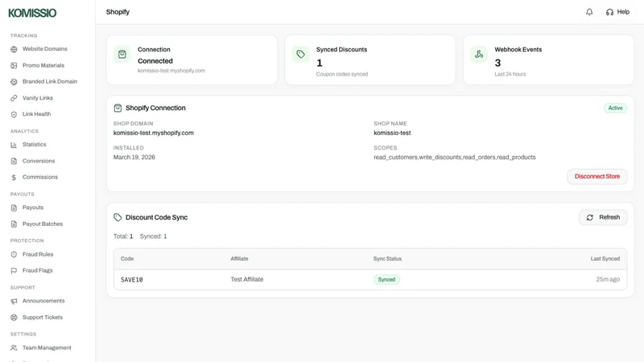Click the Komissio logo
644x362 pixels.
pos(32,13)
